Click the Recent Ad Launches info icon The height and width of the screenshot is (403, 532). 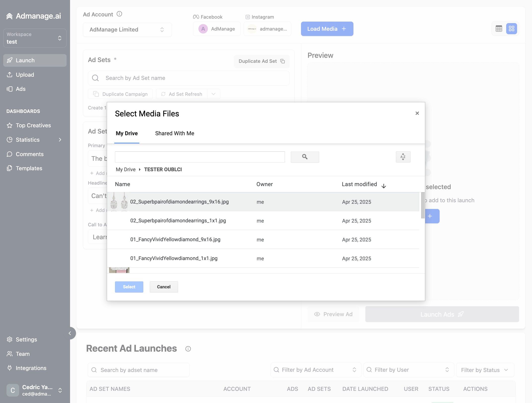(x=188, y=349)
